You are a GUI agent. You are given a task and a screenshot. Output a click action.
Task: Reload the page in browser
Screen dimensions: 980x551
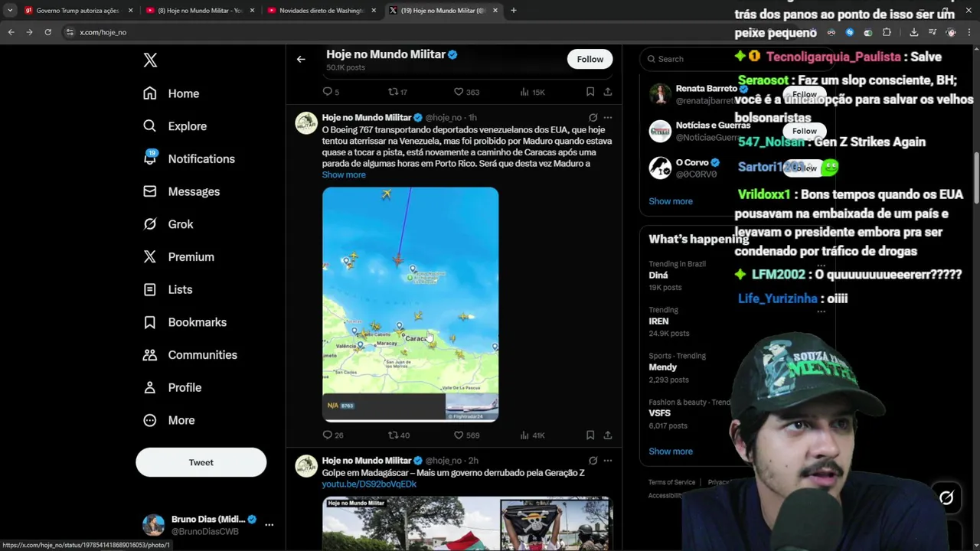pos(47,32)
